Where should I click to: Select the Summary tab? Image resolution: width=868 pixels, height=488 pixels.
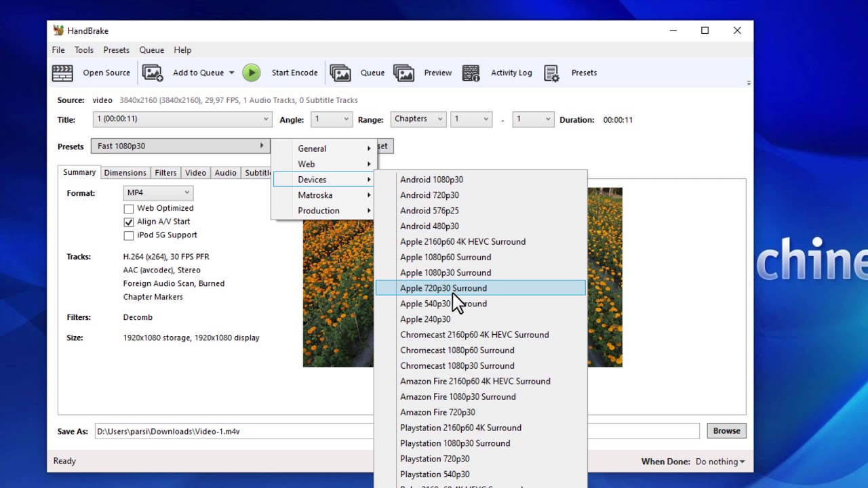[x=79, y=172]
